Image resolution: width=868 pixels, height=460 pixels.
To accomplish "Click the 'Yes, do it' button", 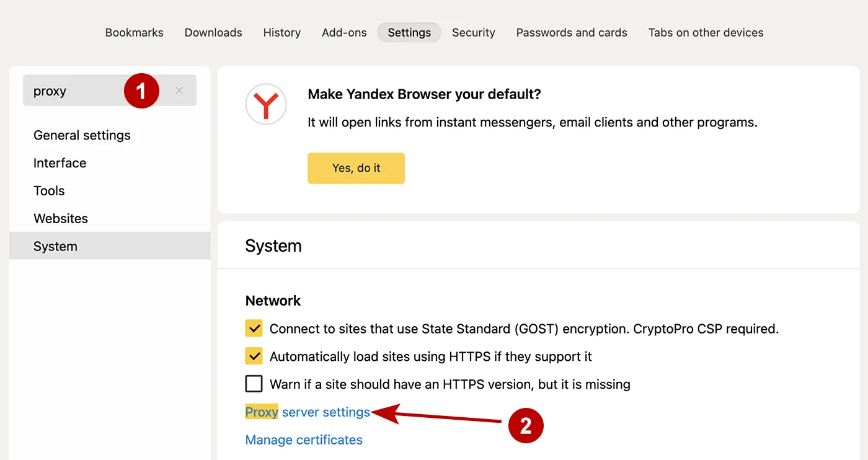I will (356, 168).
